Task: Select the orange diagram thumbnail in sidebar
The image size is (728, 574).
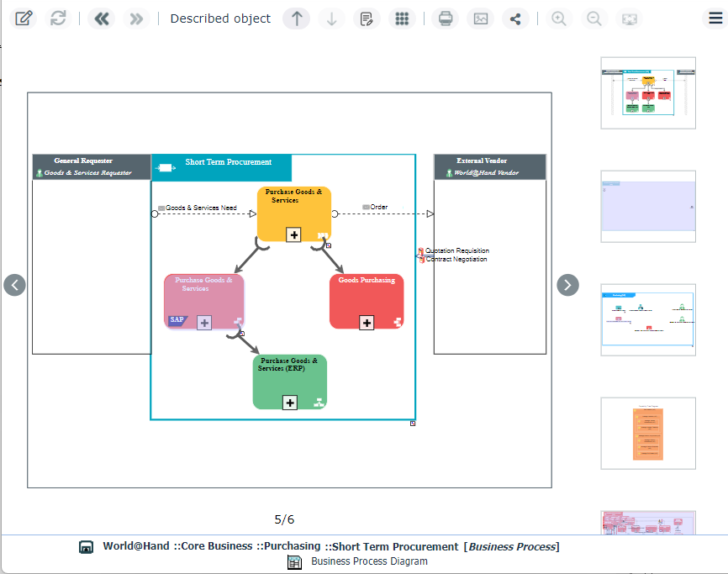Action: point(647,433)
